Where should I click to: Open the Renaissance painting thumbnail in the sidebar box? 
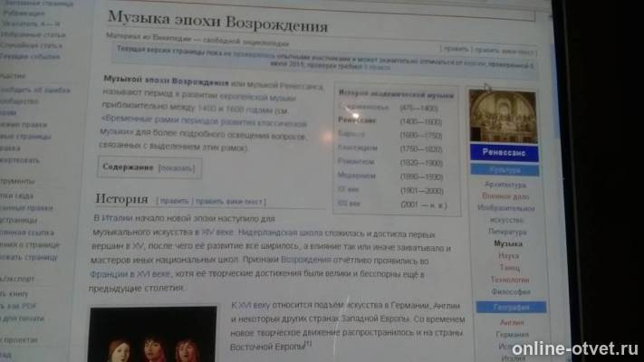pyautogui.click(x=503, y=117)
